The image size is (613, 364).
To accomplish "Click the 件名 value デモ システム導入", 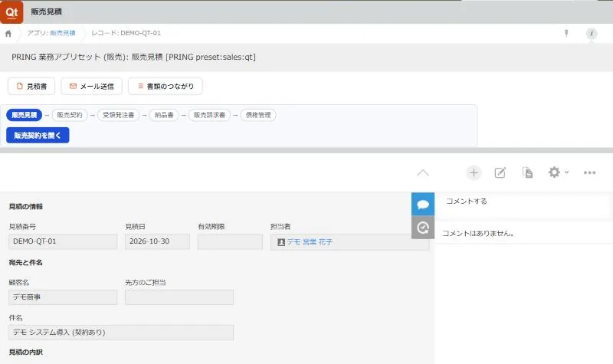I will (x=121, y=333).
